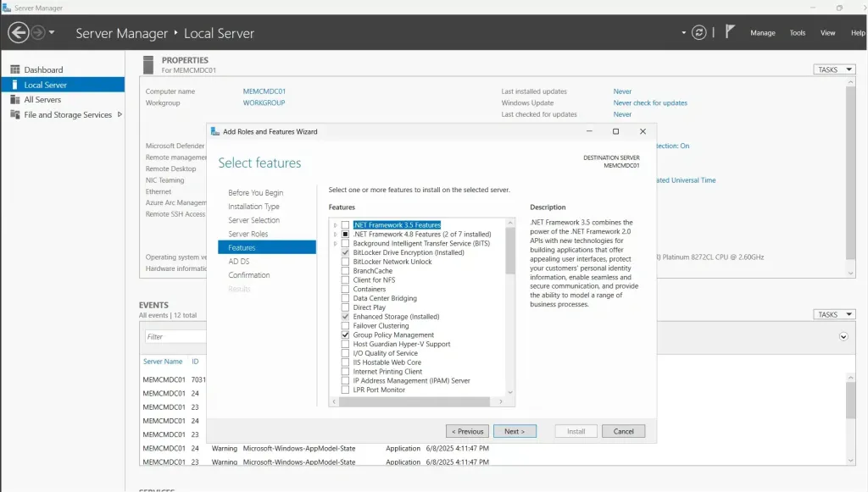Click the All Servers sidebar icon

click(14, 100)
